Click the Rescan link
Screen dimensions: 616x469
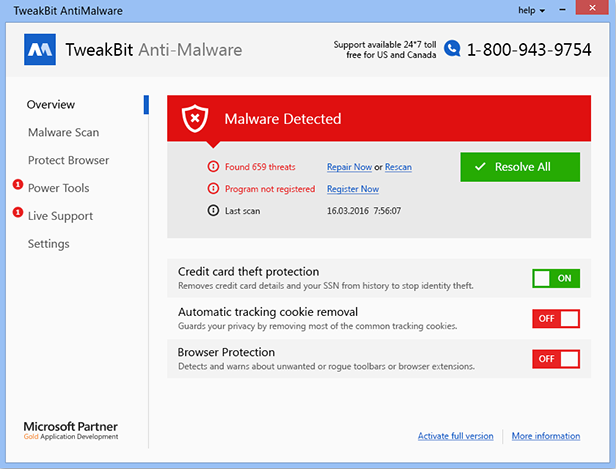(x=398, y=167)
